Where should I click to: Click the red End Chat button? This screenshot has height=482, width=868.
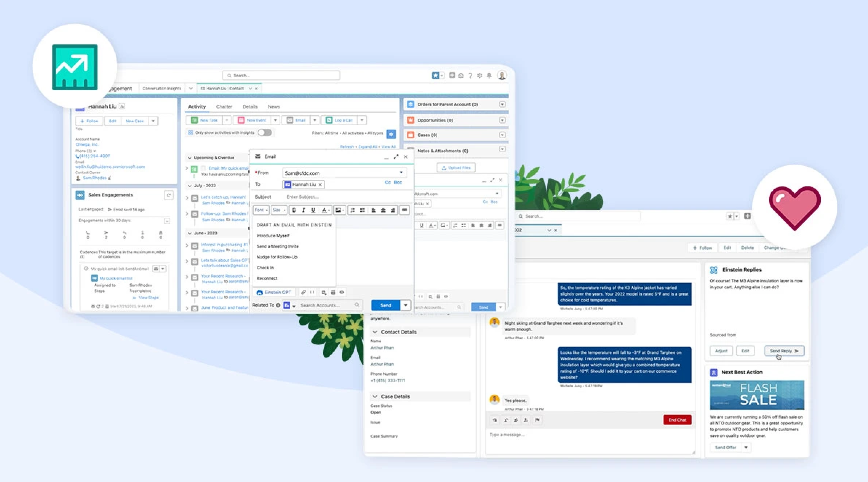click(x=677, y=420)
